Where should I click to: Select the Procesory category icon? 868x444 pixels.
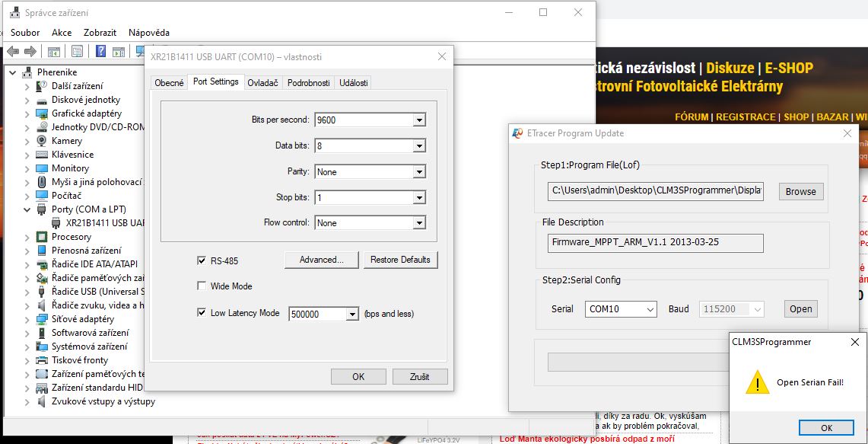(x=42, y=237)
